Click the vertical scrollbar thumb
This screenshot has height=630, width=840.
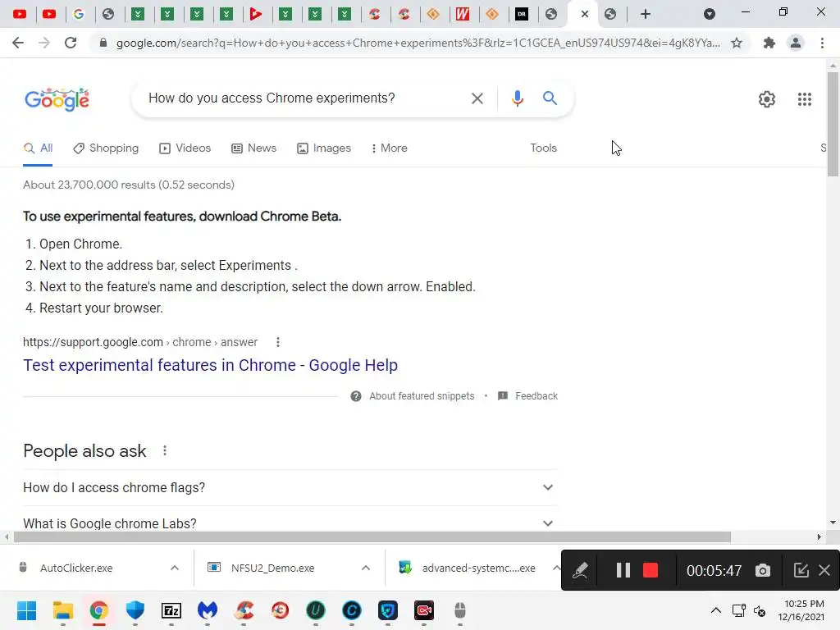(x=833, y=123)
